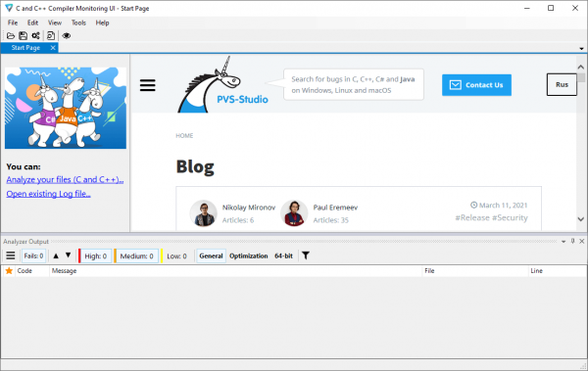Click the star column header
This screenshot has height=371, width=588.
9,270
